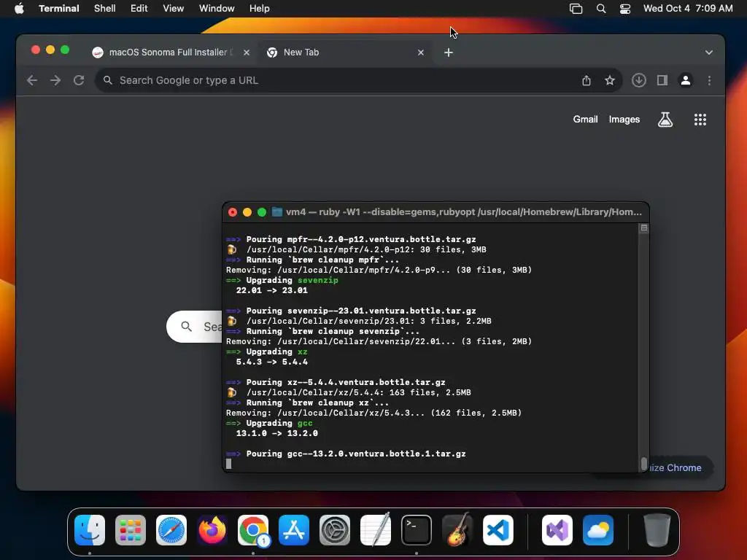
Task: Open Chrome downloads button
Action: click(639, 80)
